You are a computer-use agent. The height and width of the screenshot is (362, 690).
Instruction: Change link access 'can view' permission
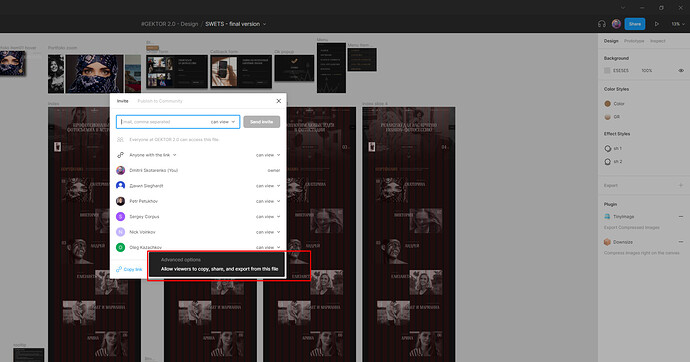(268, 155)
